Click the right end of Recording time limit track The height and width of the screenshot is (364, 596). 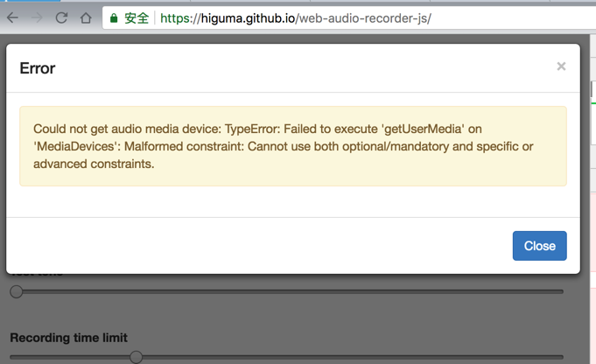[560, 356]
